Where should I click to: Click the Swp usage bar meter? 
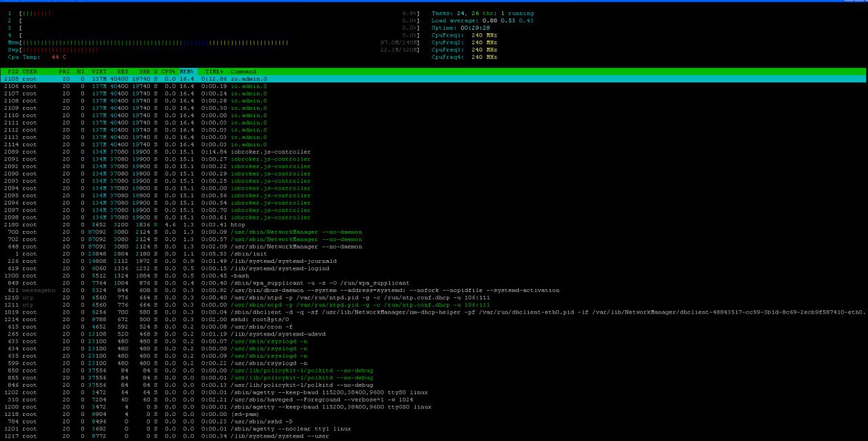pos(215,49)
